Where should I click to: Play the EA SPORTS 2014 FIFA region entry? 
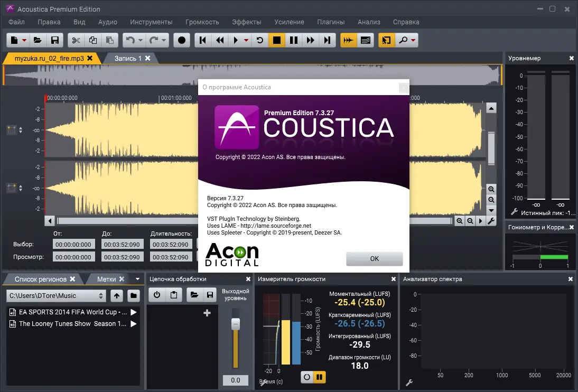[134, 311]
